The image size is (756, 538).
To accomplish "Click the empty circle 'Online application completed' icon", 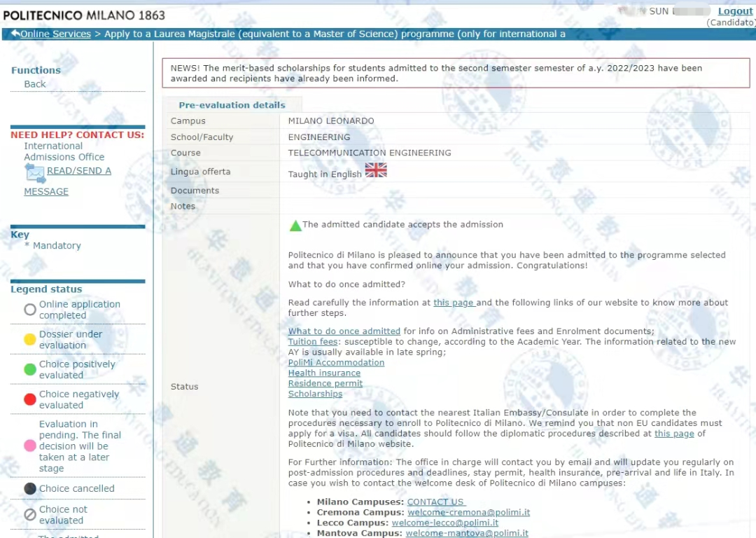I will pos(30,310).
